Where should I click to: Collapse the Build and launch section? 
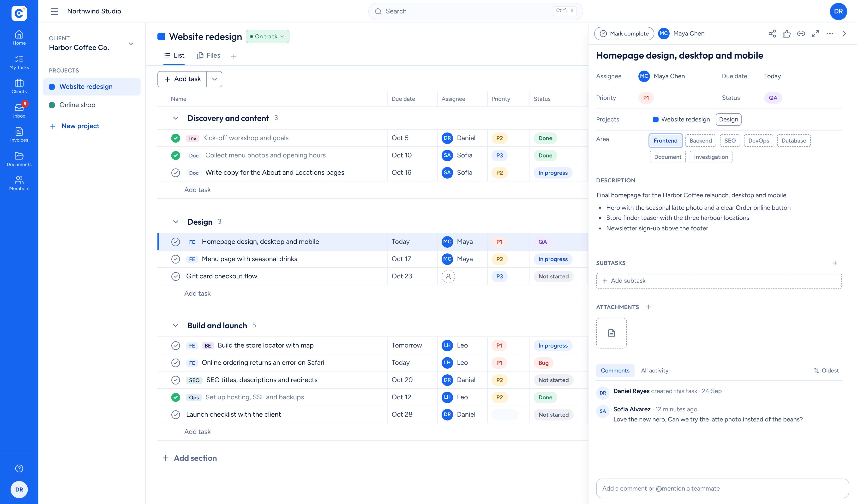[175, 325]
